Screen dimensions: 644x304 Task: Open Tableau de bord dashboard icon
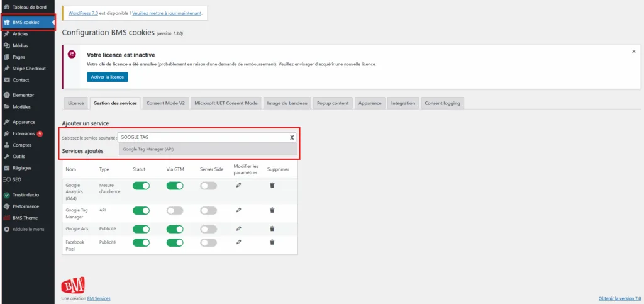pos(6,7)
